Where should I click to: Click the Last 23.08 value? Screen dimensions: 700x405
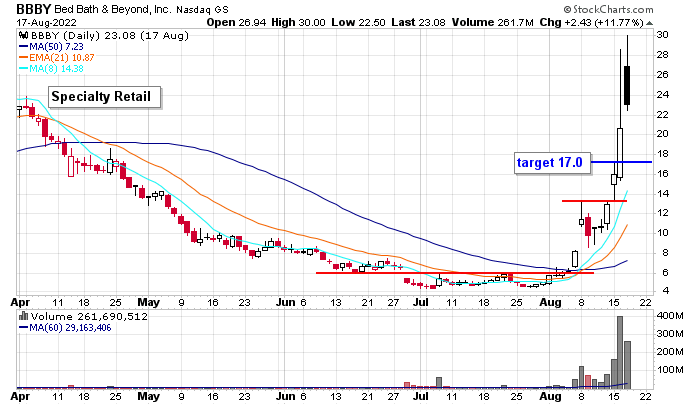point(418,22)
